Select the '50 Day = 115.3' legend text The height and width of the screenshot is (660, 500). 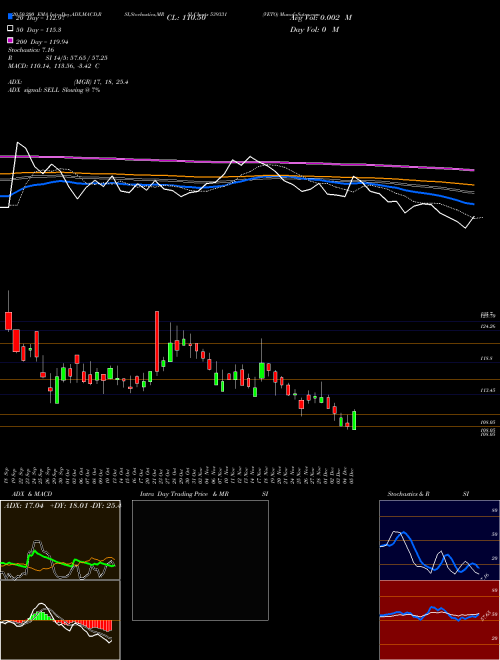pyautogui.click(x=38, y=30)
